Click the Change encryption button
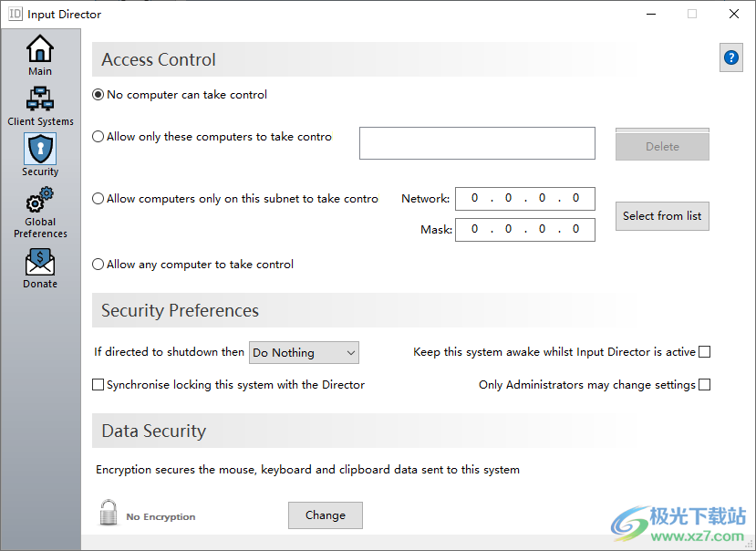Screen dimensions: 756x551 click(x=326, y=515)
